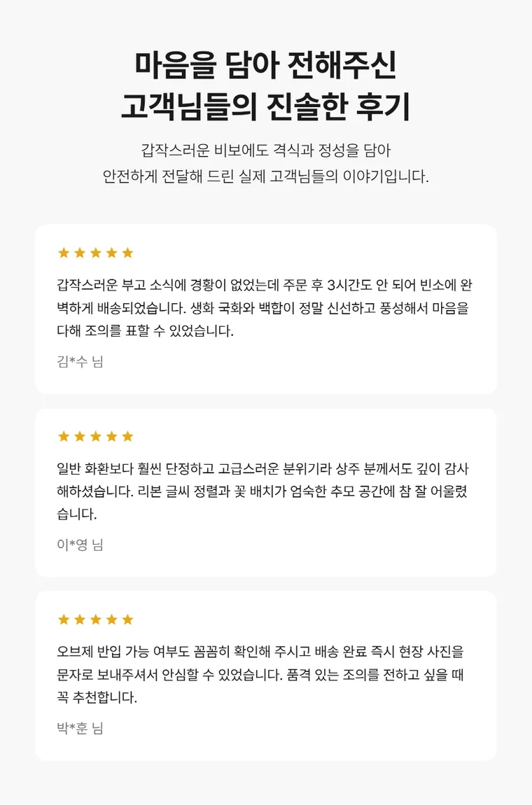
Task: Select reviewer name 김*수 님
Action: (80, 361)
